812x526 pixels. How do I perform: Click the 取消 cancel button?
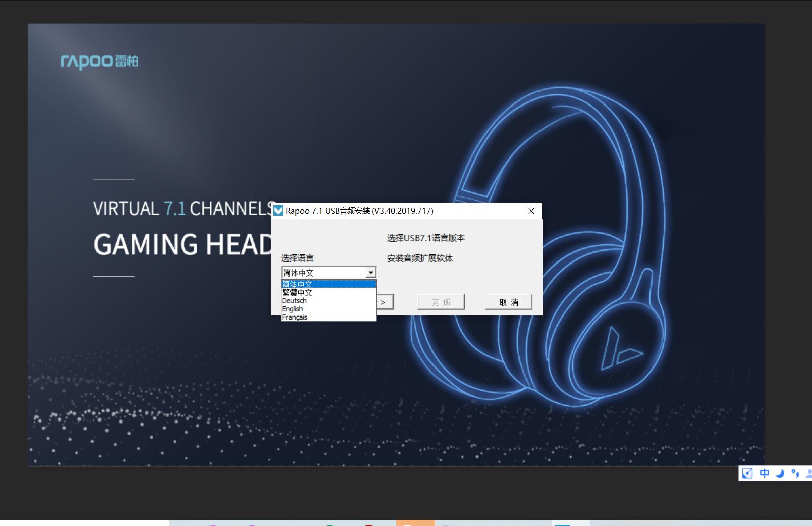(508, 302)
